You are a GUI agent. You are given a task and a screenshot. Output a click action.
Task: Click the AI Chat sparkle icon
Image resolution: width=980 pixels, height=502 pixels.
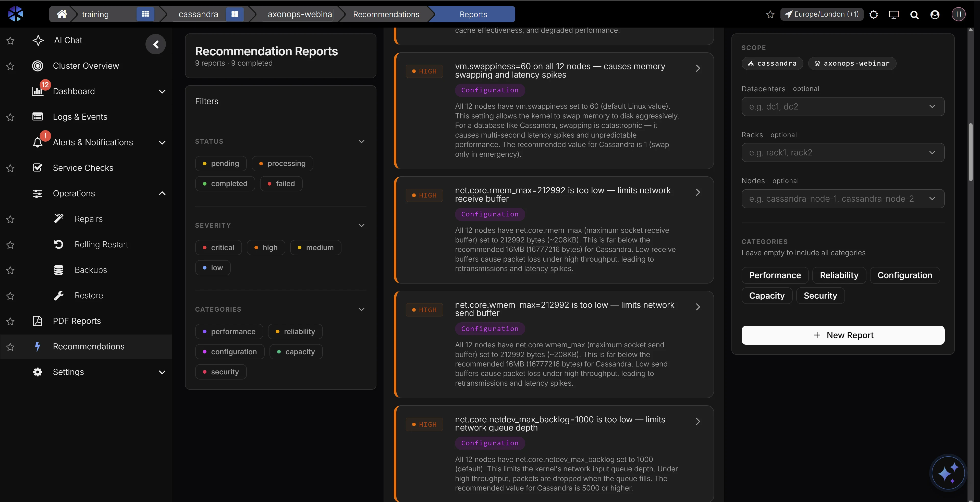point(38,40)
